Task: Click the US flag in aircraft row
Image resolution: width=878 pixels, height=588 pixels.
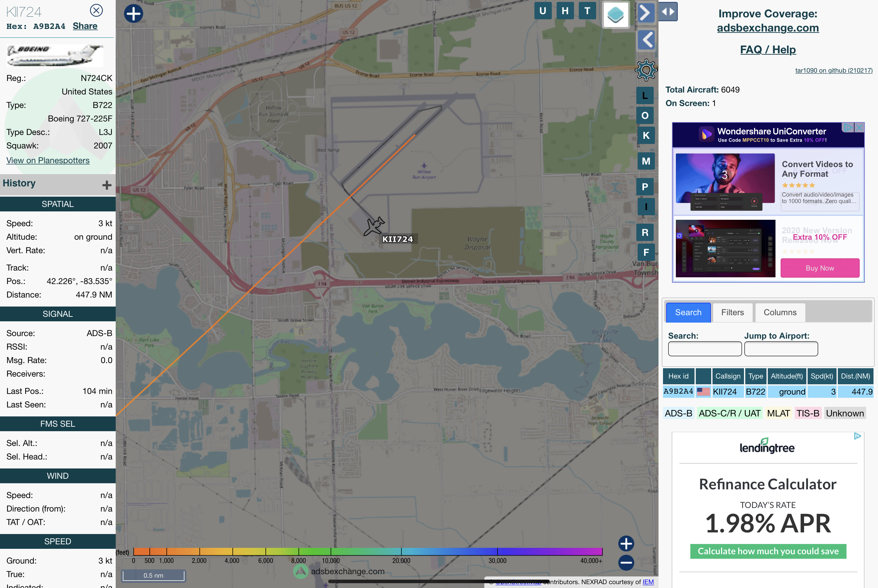Action: pyautogui.click(x=703, y=391)
